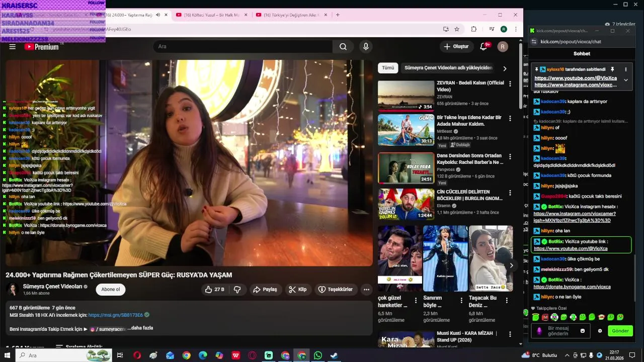Switch to Türkiye'yi Değiştiren Aile tab

(x=292, y=15)
